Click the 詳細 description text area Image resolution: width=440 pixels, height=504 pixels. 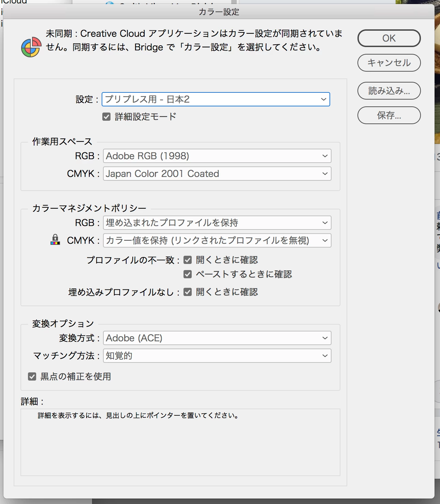click(180, 442)
